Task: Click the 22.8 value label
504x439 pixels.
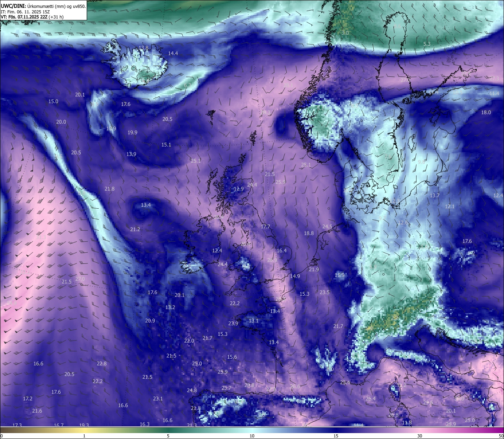Action: click(102, 363)
